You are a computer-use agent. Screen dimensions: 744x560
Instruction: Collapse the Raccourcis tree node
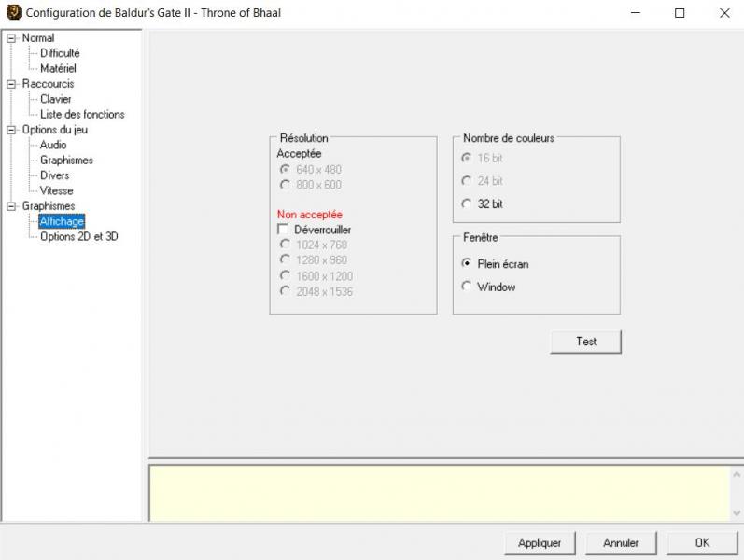(x=11, y=85)
